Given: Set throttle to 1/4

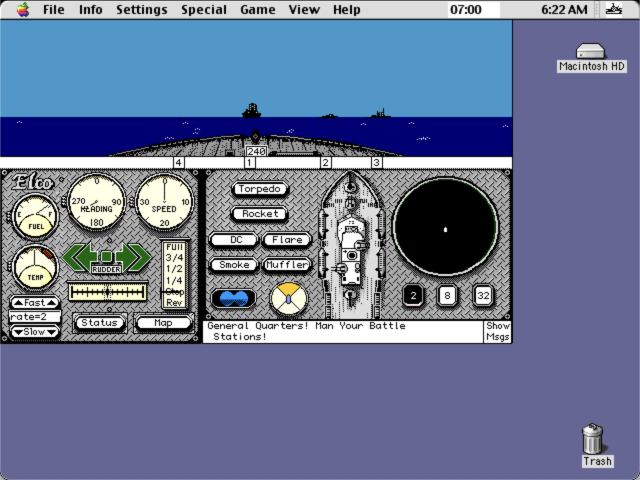Looking at the screenshot, I should tap(174, 280).
